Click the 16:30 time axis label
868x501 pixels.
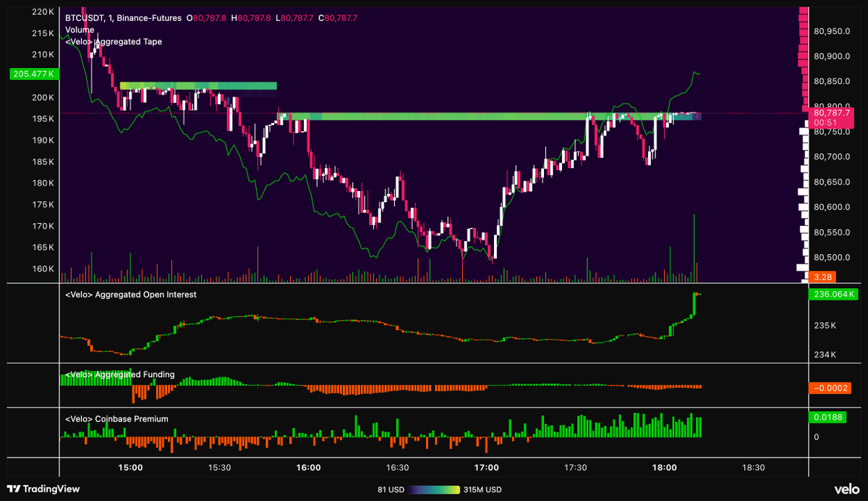tap(398, 468)
